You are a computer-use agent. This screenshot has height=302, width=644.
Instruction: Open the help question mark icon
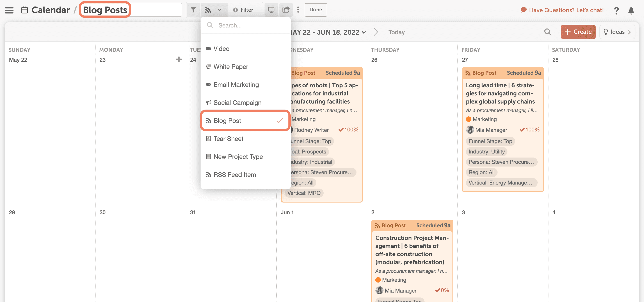[616, 11]
